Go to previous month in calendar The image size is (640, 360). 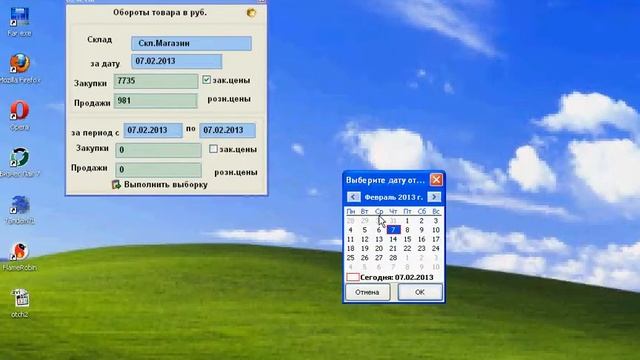click(353, 197)
